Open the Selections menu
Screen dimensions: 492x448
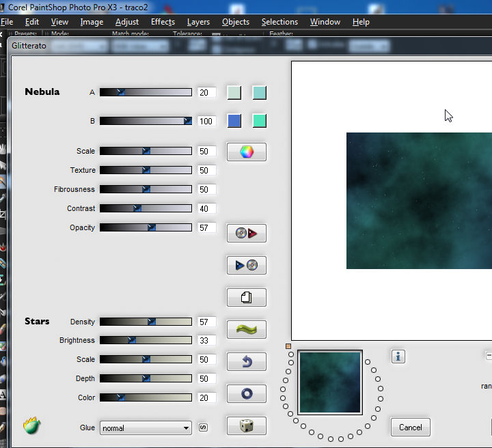point(279,22)
